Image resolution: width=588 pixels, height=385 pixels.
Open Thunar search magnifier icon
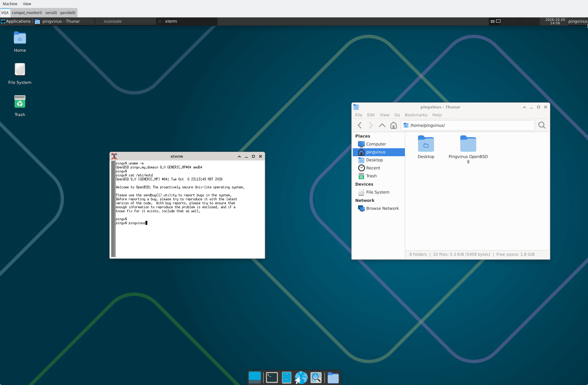coord(542,125)
